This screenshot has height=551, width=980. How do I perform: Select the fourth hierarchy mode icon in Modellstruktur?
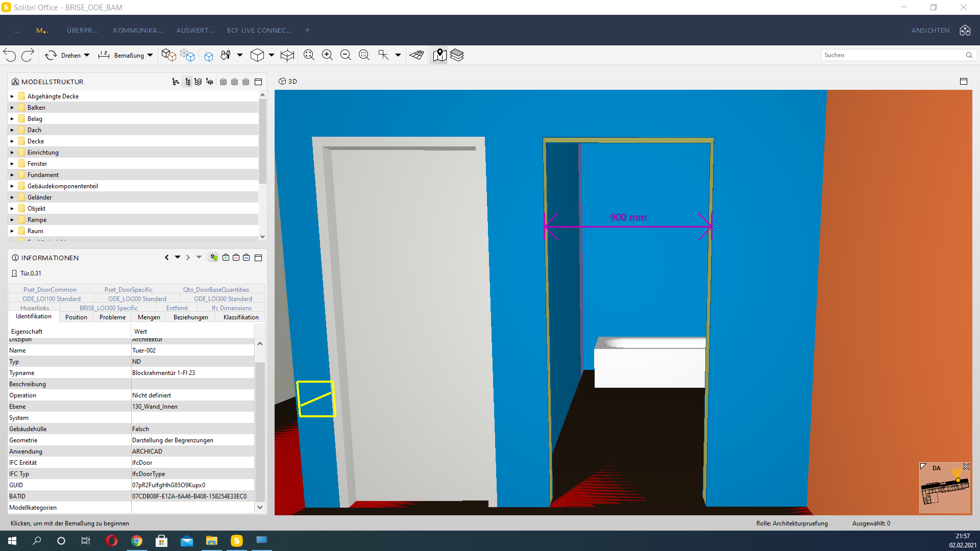click(210, 82)
